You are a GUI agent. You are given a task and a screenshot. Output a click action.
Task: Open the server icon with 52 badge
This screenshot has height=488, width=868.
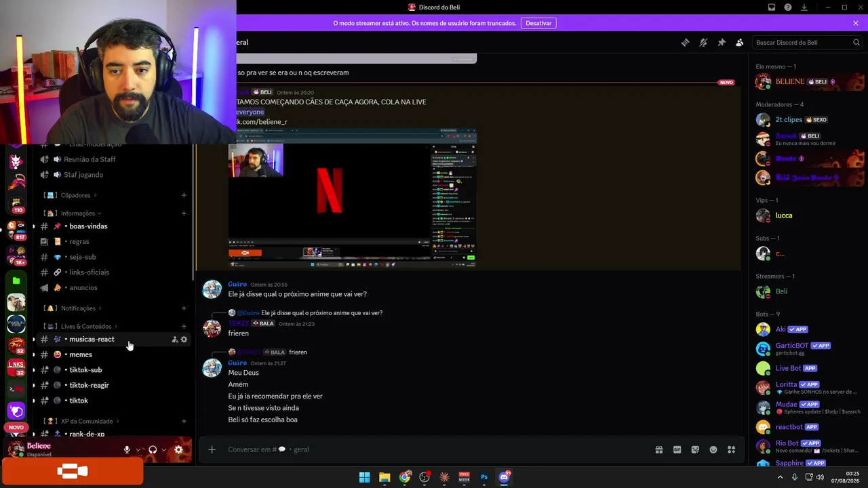16,346
